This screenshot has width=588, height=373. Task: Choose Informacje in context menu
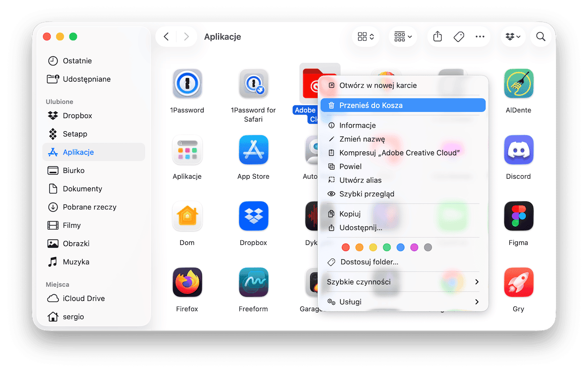(403, 125)
